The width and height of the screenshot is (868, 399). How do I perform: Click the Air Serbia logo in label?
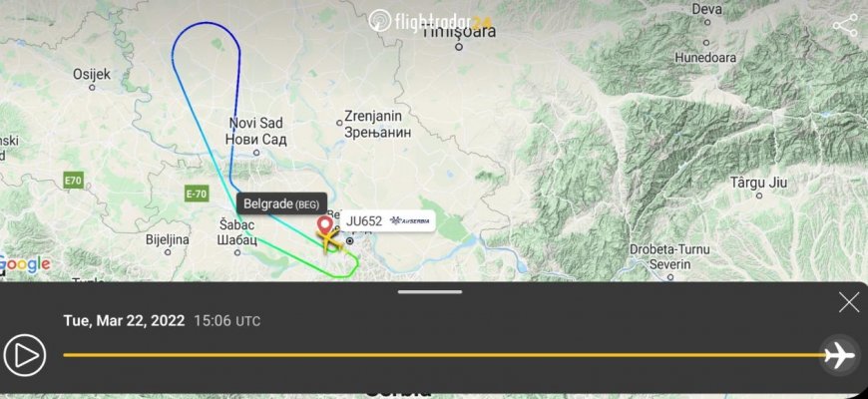(410, 220)
